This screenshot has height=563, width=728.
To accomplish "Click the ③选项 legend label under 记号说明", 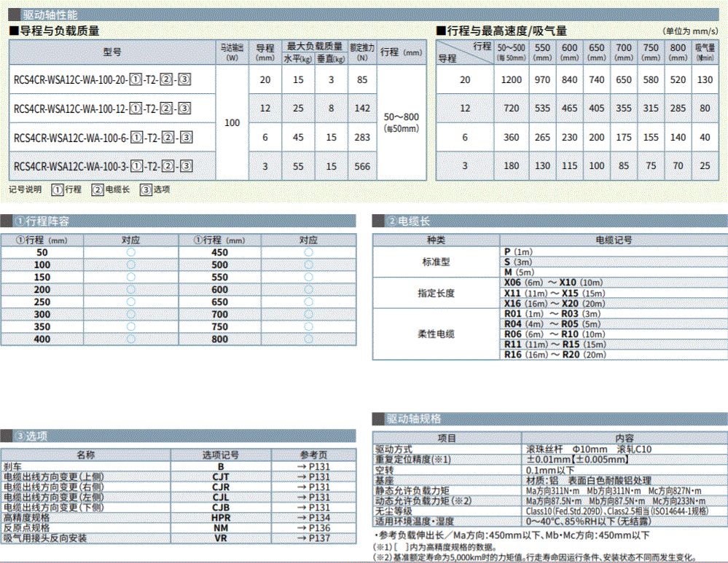I will point(155,190).
